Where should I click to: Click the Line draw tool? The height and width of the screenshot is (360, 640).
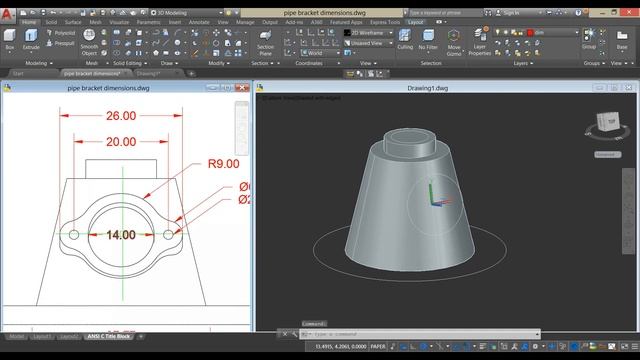(166, 42)
